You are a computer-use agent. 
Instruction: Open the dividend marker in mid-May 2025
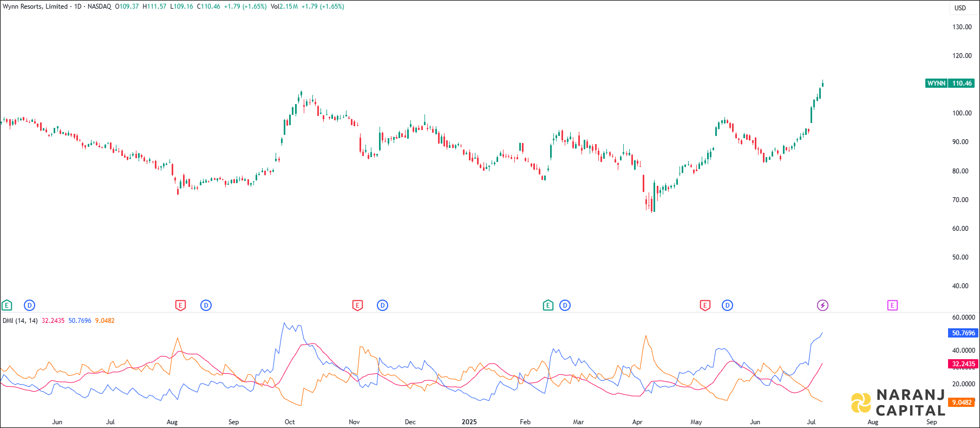pos(727,306)
